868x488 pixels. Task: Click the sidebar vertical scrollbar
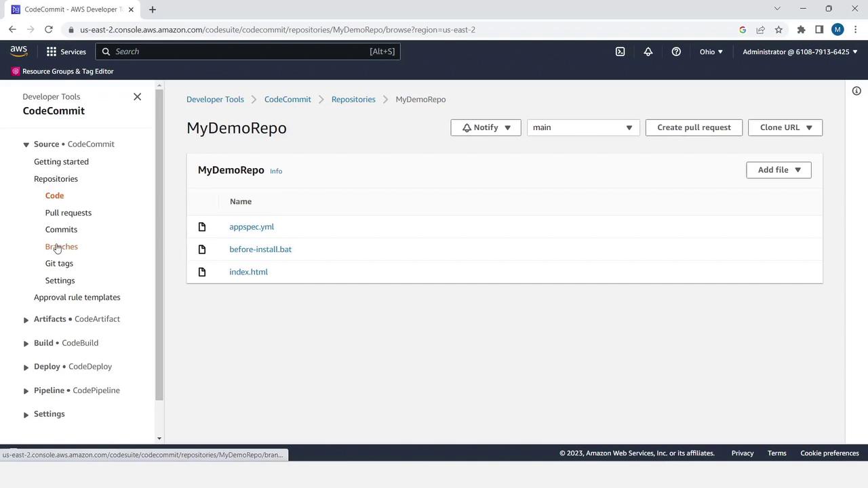point(159,244)
